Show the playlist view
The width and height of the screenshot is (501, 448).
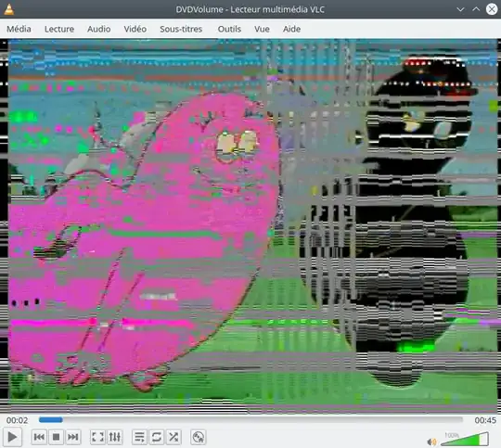139,437
